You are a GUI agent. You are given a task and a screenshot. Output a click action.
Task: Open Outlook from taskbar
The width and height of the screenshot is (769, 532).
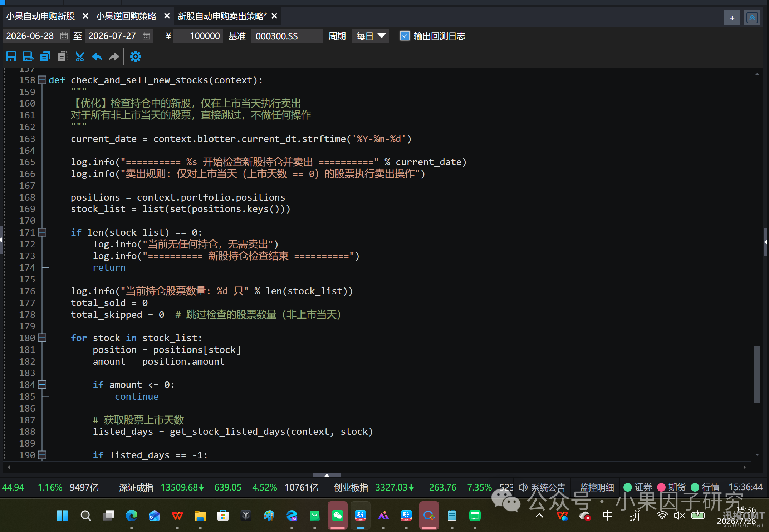click(154, 516)
